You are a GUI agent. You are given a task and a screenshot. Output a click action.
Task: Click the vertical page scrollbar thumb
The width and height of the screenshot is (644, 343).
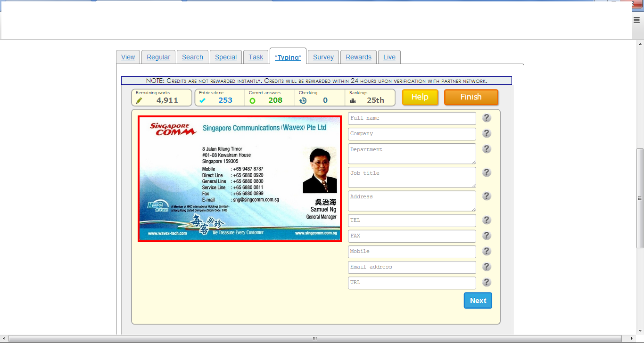click(x=640, y=199)
